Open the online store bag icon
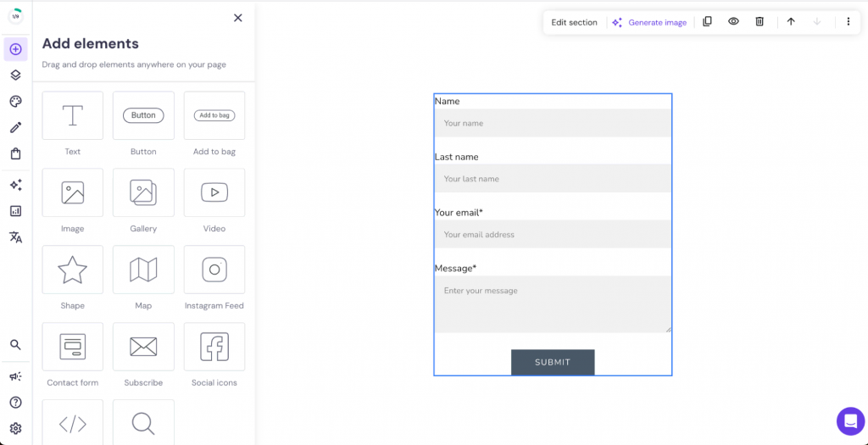This screenshot has height=445, width=868. pyautogui.click(x=15, y=154)
